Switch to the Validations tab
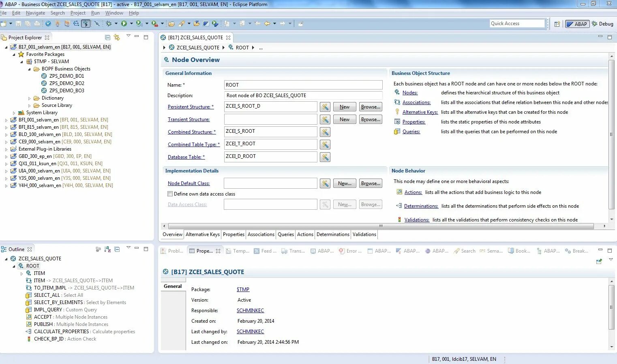This screenshot has width=617, height=364. pos(364,234)
